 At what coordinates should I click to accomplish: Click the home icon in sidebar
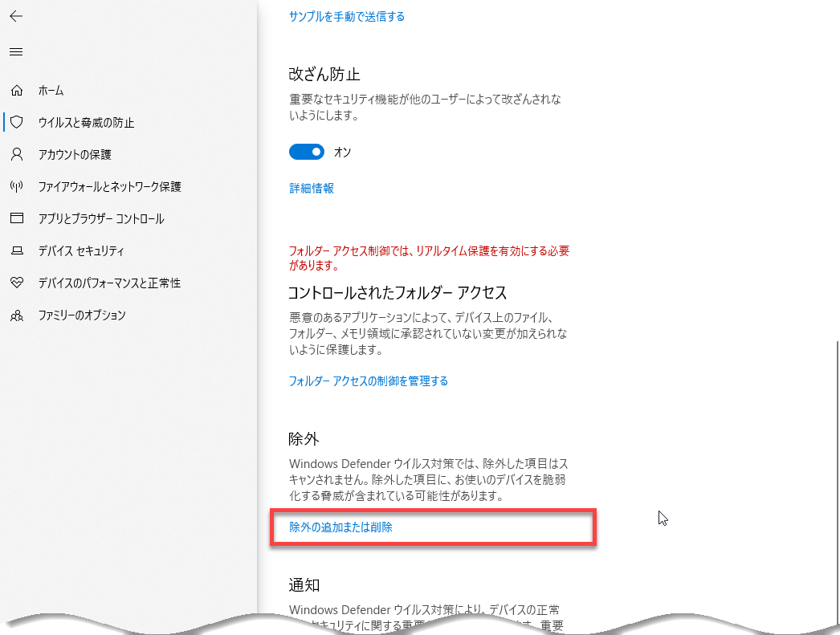(x=17, y=91)
